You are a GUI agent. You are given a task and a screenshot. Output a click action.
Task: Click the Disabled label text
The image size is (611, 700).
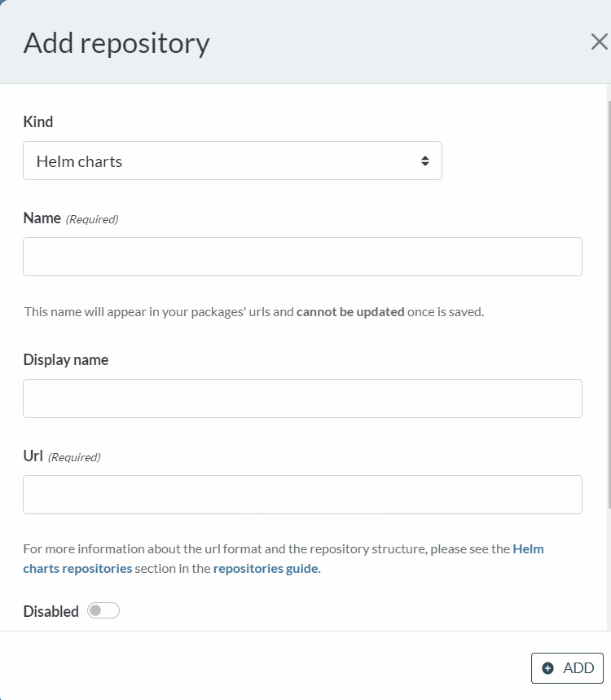tap(51, 611)
